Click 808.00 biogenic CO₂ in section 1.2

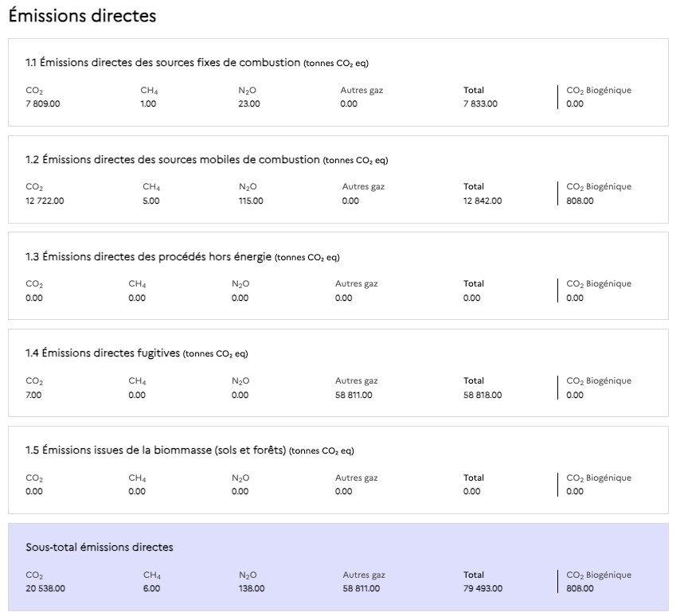tap(580, 201)
